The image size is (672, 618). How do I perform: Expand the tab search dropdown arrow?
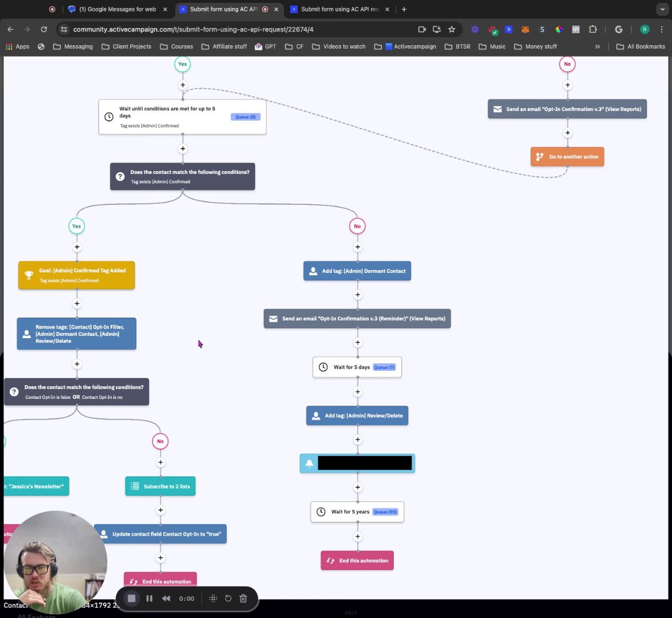coord(662,9)
